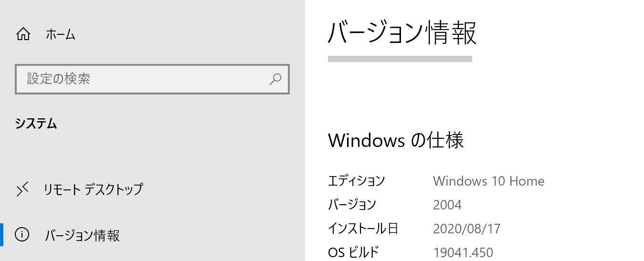Viewport: 644px width, 261px height.
Task: Click the バージョン label in the specifications list
Action: coord(352,205)
